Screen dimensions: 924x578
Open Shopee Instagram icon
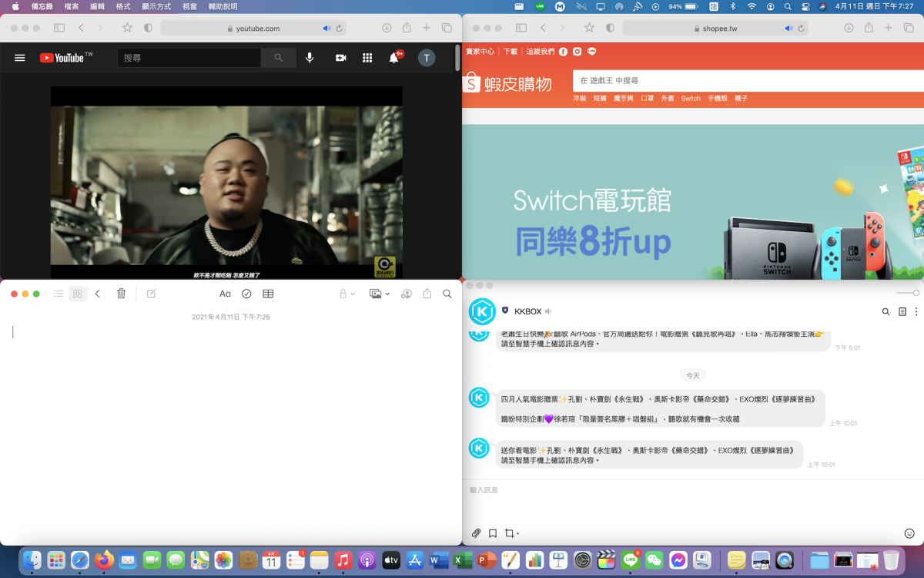click(x=577, y=52)
